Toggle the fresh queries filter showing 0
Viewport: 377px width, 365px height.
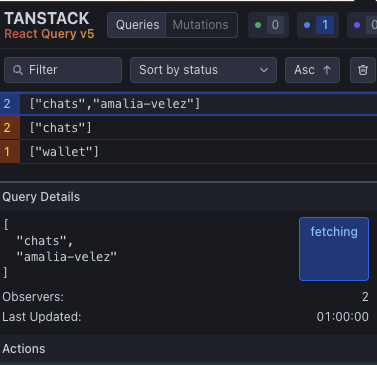(x=268, y=25)
